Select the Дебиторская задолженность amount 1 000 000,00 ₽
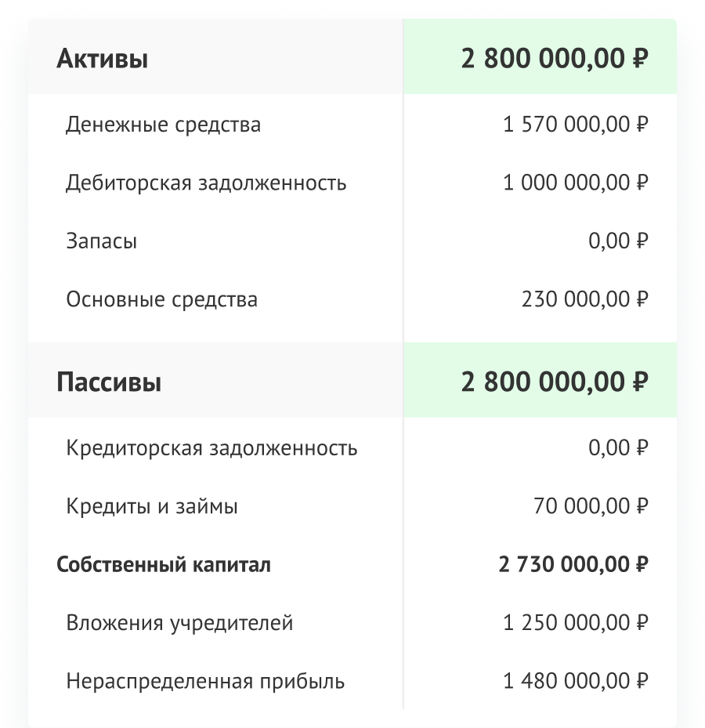The width and height of the screenshot is (705, 728). [x=576, y=183]
